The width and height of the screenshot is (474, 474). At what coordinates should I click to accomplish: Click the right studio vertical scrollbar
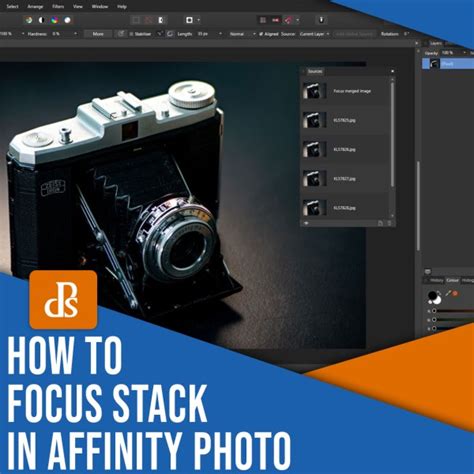[x=418, y=206]
